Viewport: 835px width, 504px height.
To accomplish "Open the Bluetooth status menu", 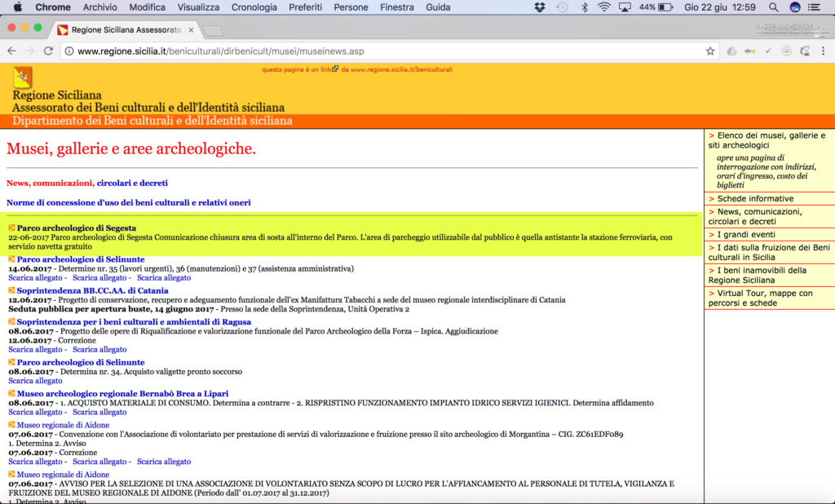I will 584,7.
